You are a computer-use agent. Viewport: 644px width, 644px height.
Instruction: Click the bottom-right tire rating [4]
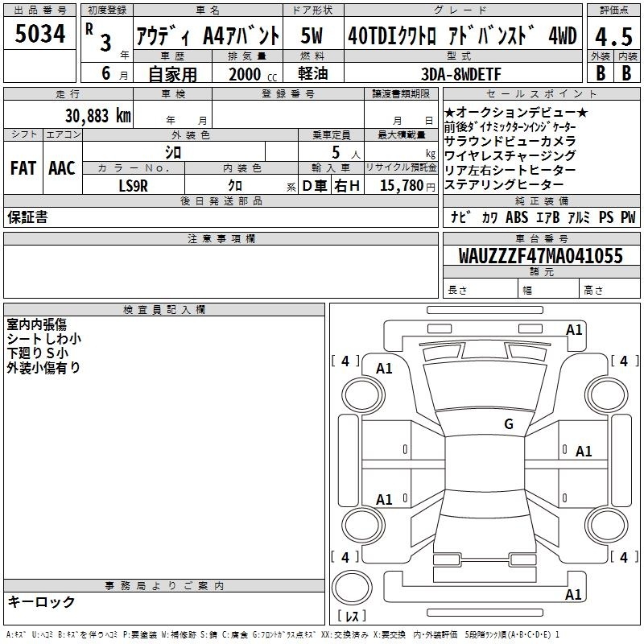(x=623, y=557)
